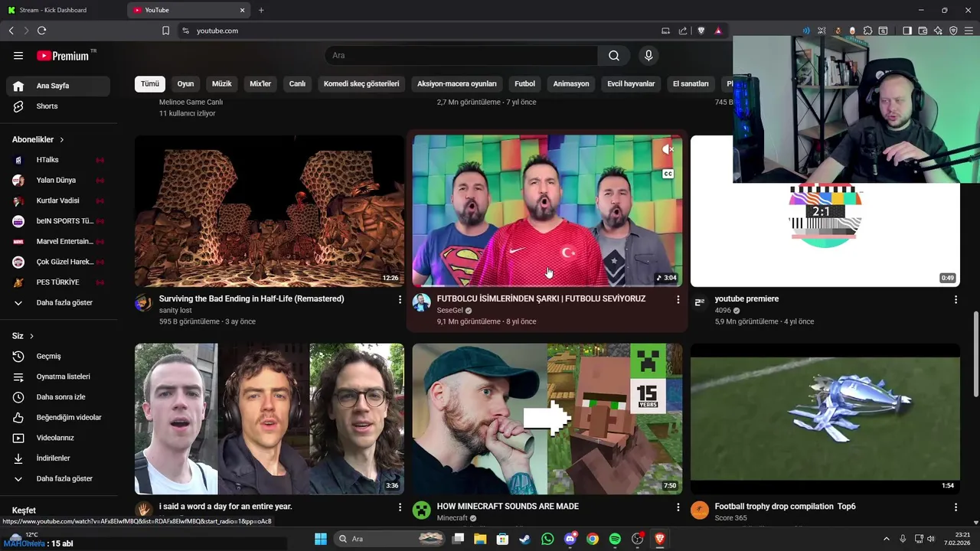Select the Futbol filter chip

(x=525, y=84)
